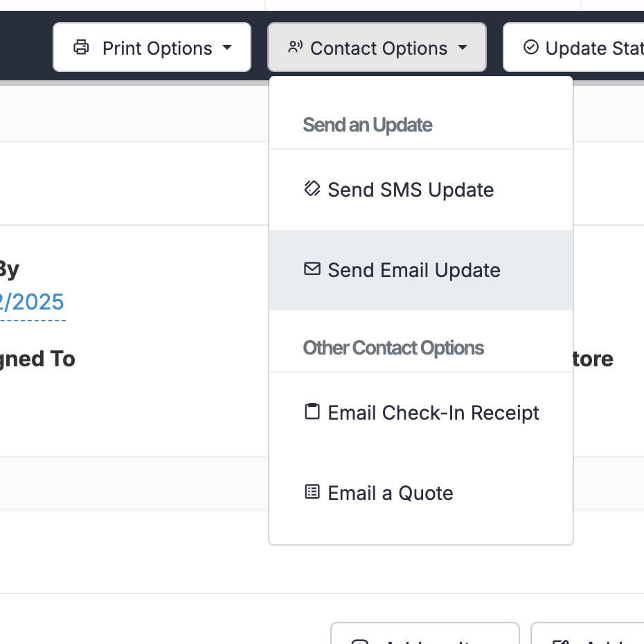The height and width of the screenshot is (644, 644).
Task: Collapse the Contact Options caret arrow
Action: coord(463,48)
